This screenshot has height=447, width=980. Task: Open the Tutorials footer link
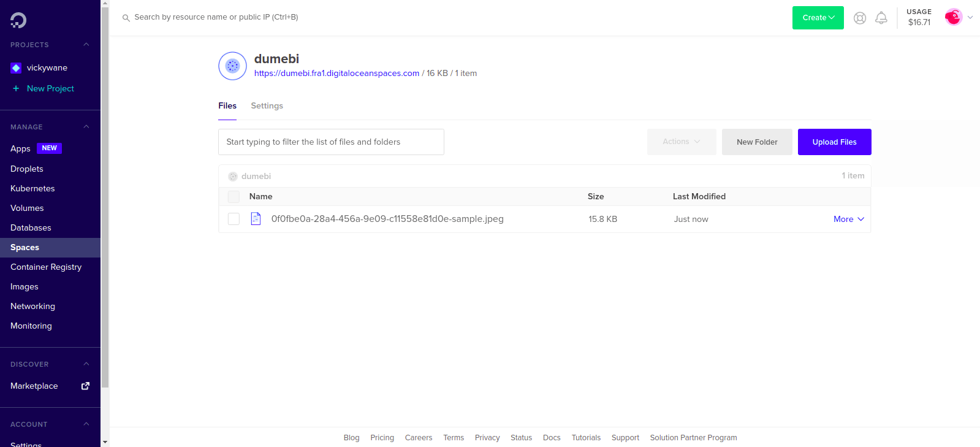coord(586,438)
